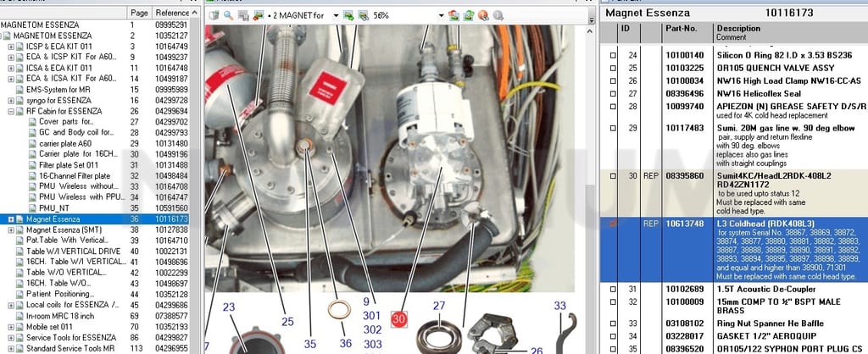This screenshot has height=354, width=868.
Task: Select EMS-System for MR tree item
Action: (58, 90)
